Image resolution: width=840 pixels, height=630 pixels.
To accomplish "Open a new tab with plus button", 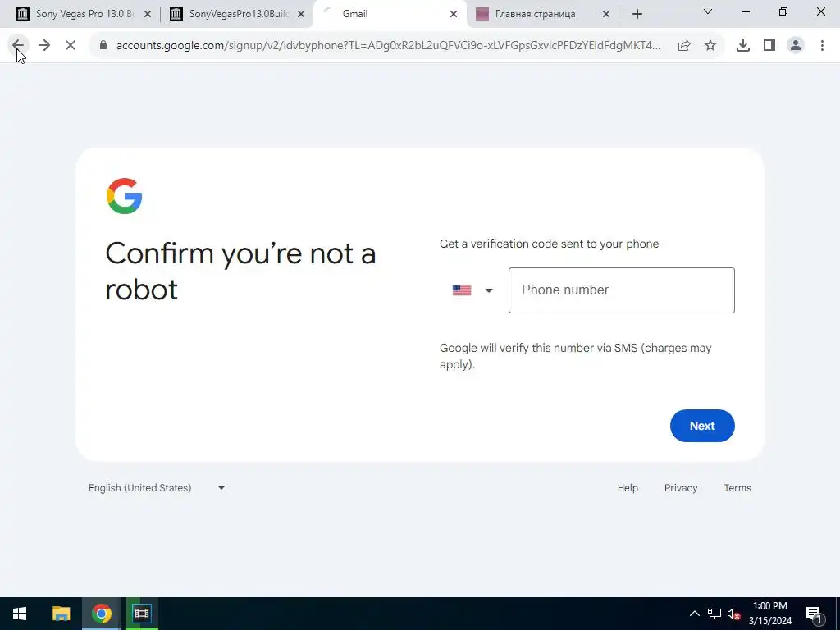I will tap(637, 14).
